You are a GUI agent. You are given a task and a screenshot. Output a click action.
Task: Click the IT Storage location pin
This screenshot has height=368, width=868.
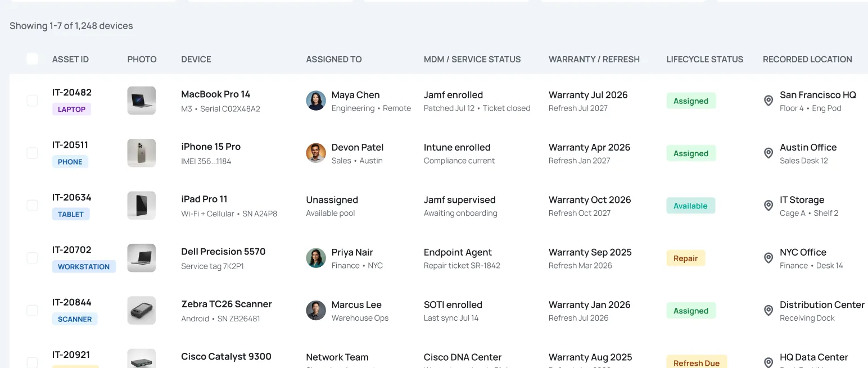768,206
